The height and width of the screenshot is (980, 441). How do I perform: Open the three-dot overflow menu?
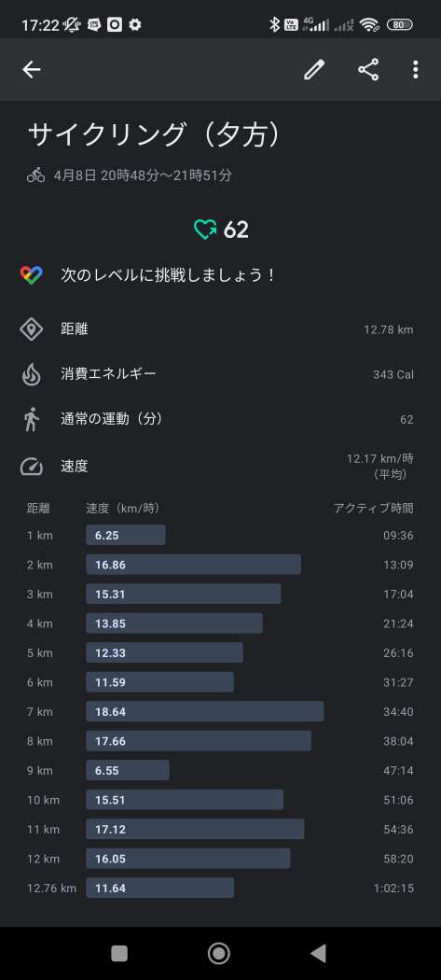pos(416,69)
